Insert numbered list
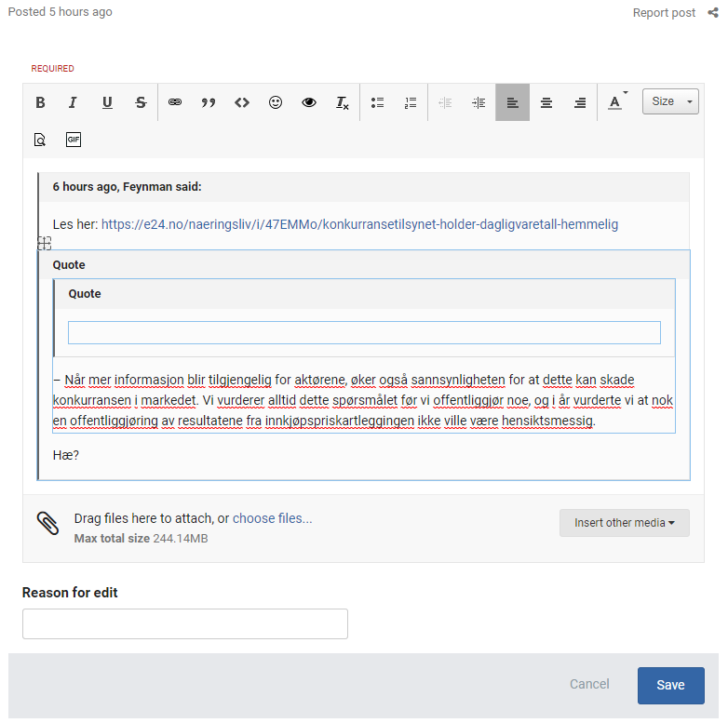Screen dimensions: 728x723 (411, 102)
